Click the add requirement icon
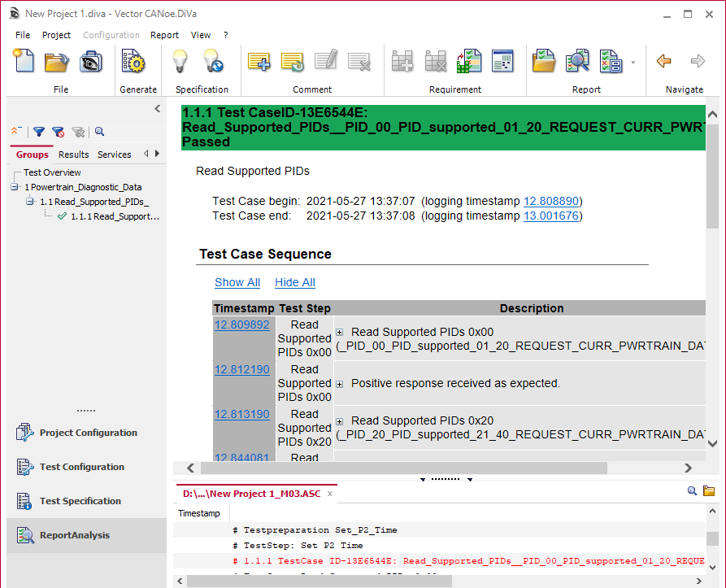 pyautogui.click(x=402, y=61)
